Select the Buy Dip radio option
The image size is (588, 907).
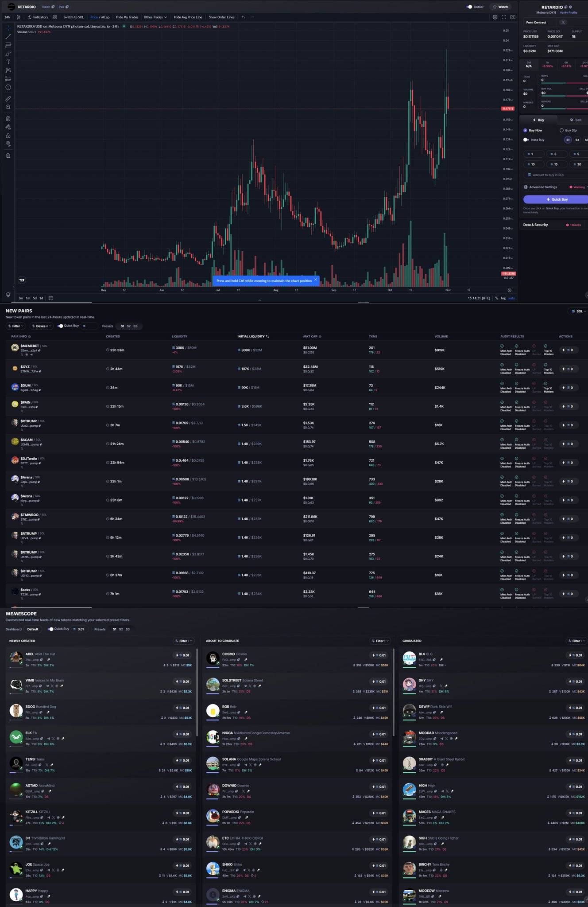(x=561, y=130)
